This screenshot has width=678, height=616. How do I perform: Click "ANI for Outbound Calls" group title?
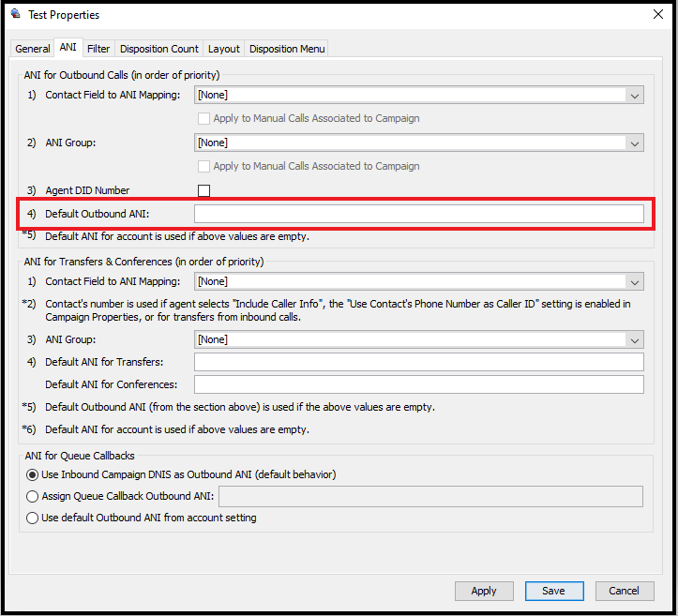[122, 75]
